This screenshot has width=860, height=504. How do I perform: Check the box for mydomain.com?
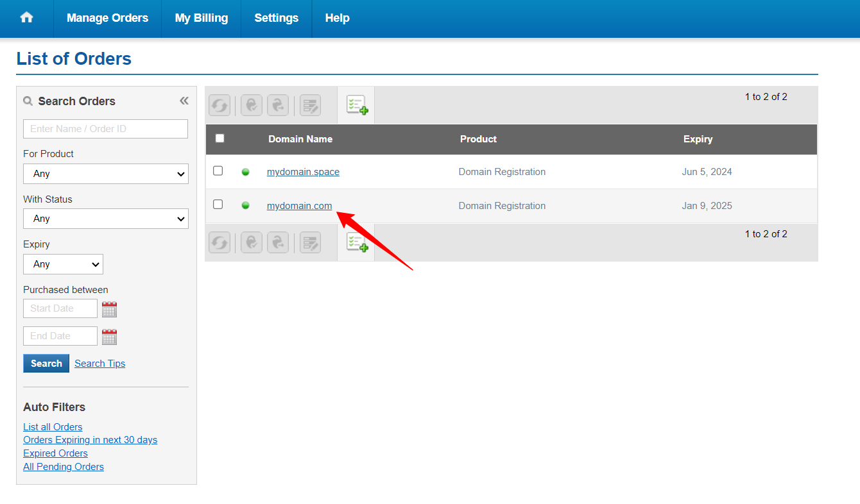[218, 205]
